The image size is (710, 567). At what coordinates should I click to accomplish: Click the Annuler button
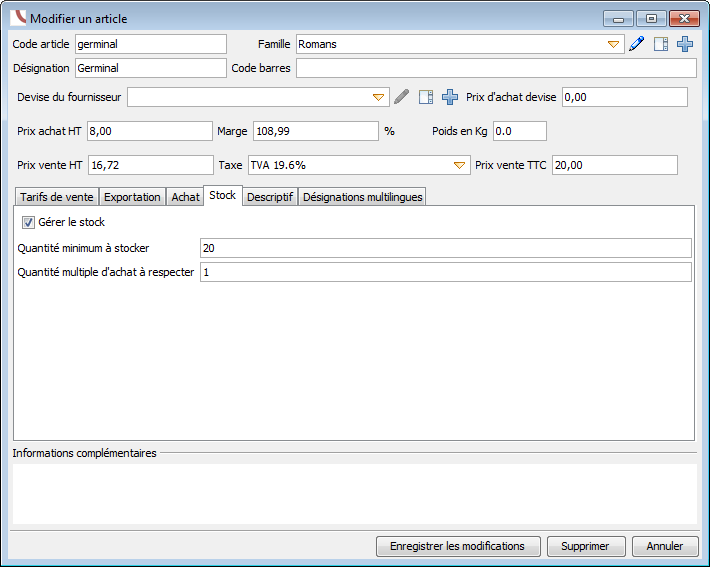(665, 546)
